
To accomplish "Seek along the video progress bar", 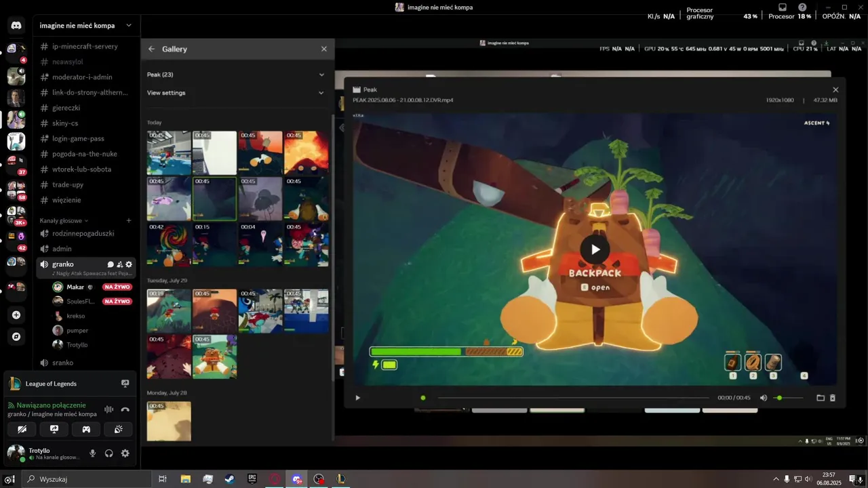I will click(x=573, y=398).
